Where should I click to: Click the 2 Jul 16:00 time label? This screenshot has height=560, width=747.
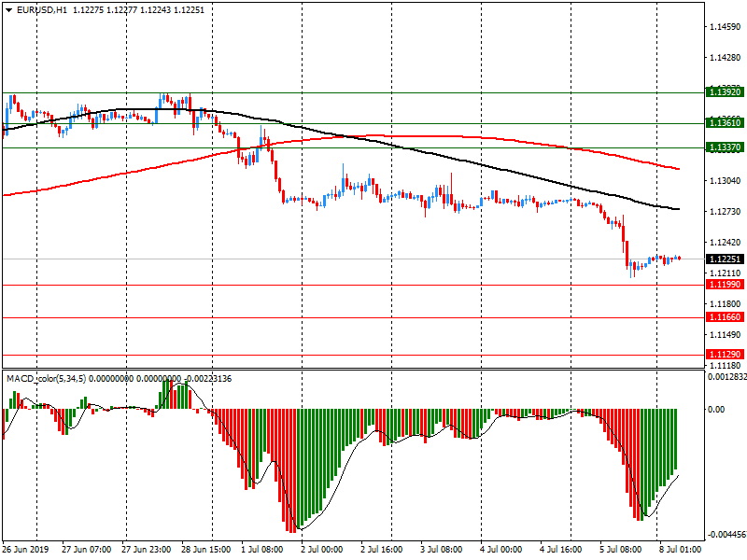pyautogui.click(x=381, y=550)
